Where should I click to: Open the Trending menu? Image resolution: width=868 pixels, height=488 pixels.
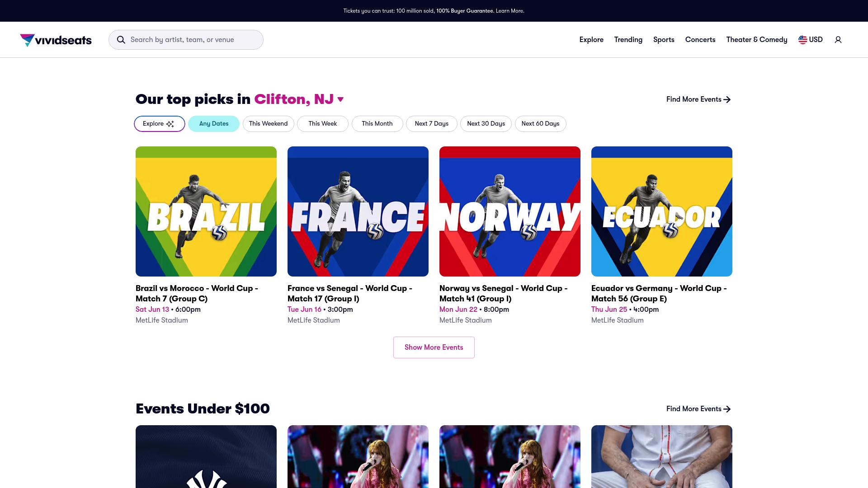click(628, 40)
